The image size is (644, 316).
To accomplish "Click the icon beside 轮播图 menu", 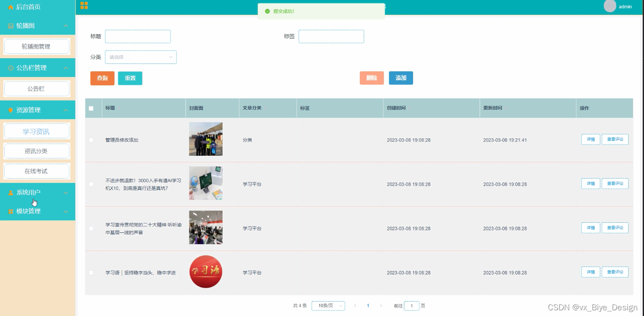I will pos(11,26).
